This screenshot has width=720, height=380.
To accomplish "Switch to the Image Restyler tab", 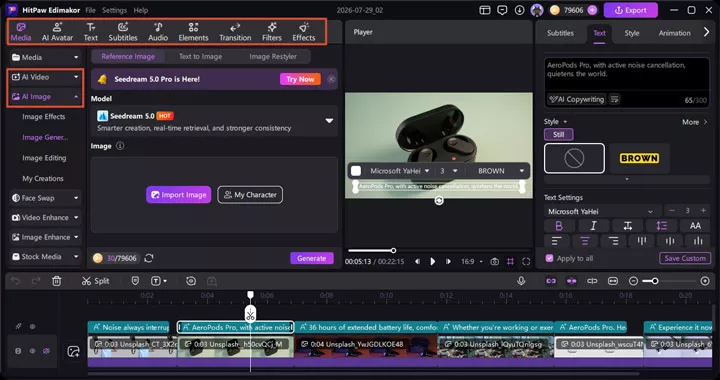I will (273, 56).
